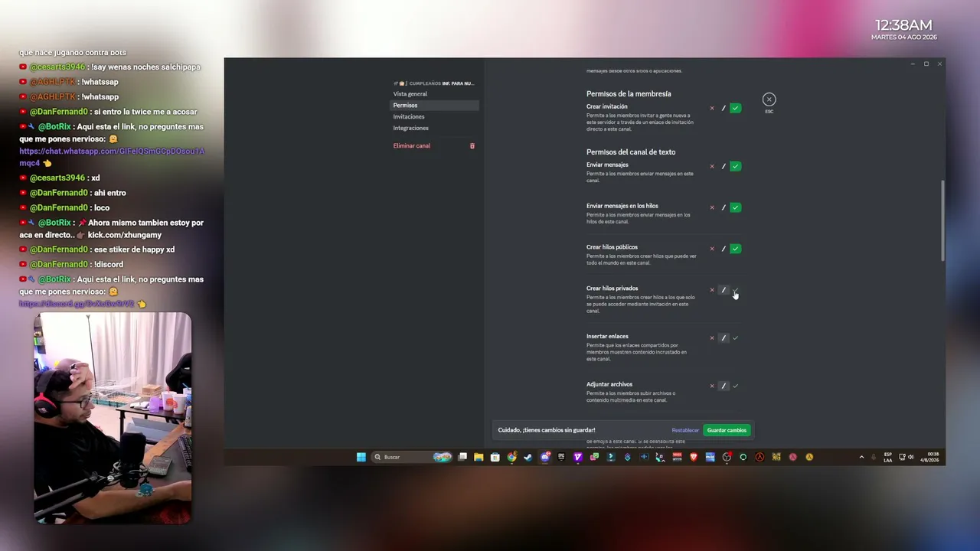Click the unsaved changes warning text
The width and height of the screenshot is (980, 551).
pyautogui.click(x=547, y=430)
